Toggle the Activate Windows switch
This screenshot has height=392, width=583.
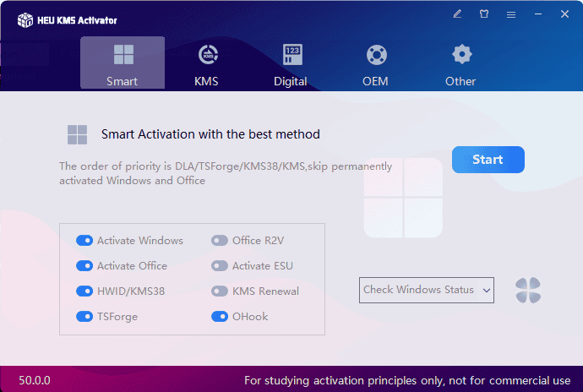pyautogui.click(x=84, y=241)
